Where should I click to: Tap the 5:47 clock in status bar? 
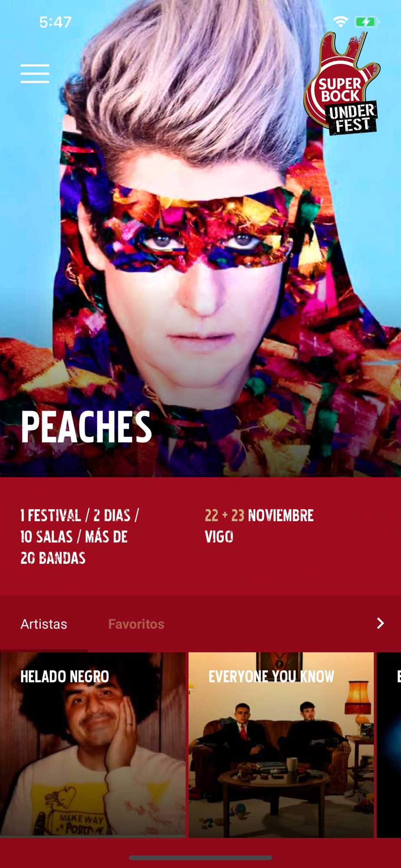coord(55,22)
